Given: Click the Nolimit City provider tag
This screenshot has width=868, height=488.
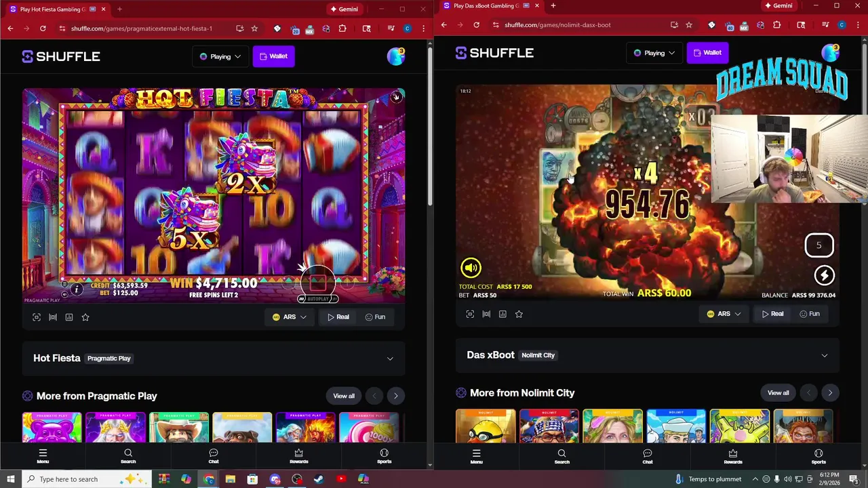Looking at the screenshot, I should (538, 355).
